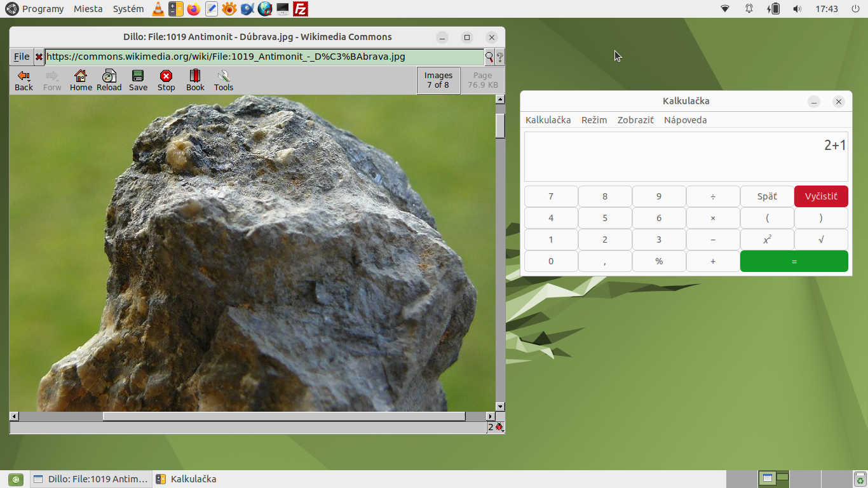Viewport: 868px width, 488px height.
Task: Click calculator plus + key
Action: point(713,261)
